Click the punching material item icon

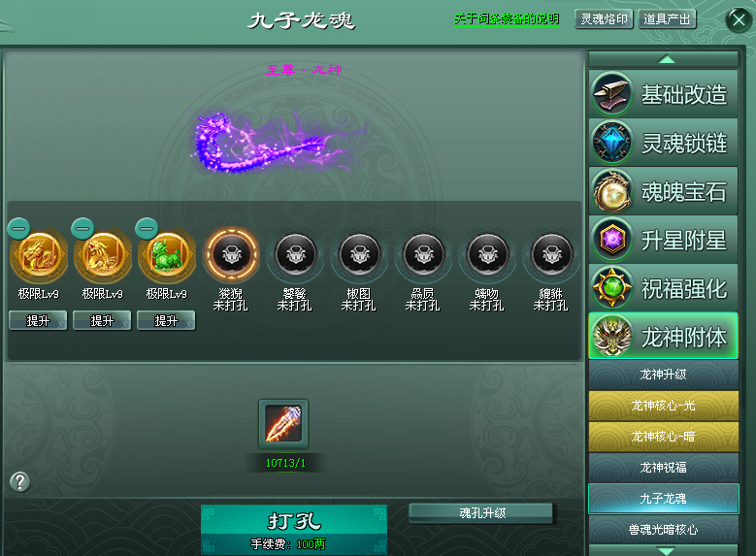(283, 424)
